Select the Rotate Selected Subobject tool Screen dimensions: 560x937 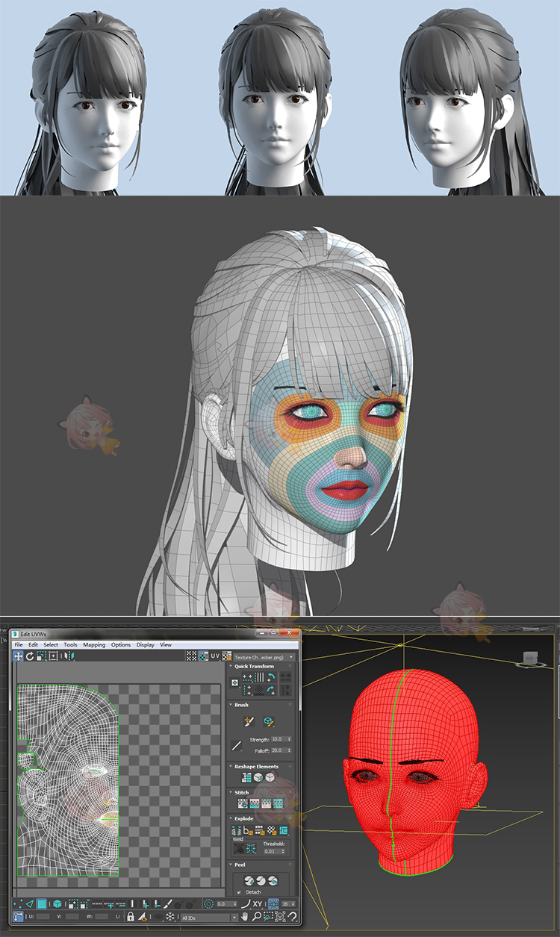[30, 656]
